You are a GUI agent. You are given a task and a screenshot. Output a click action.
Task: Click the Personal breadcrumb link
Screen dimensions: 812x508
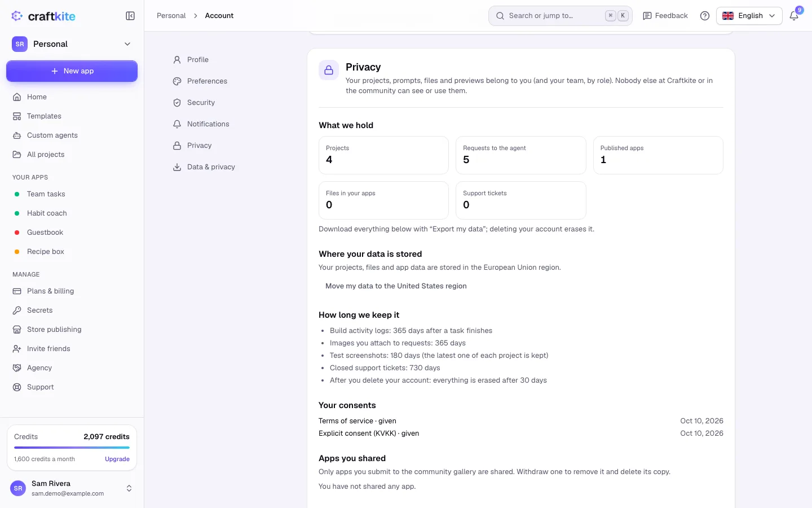[x=171, y=16]
